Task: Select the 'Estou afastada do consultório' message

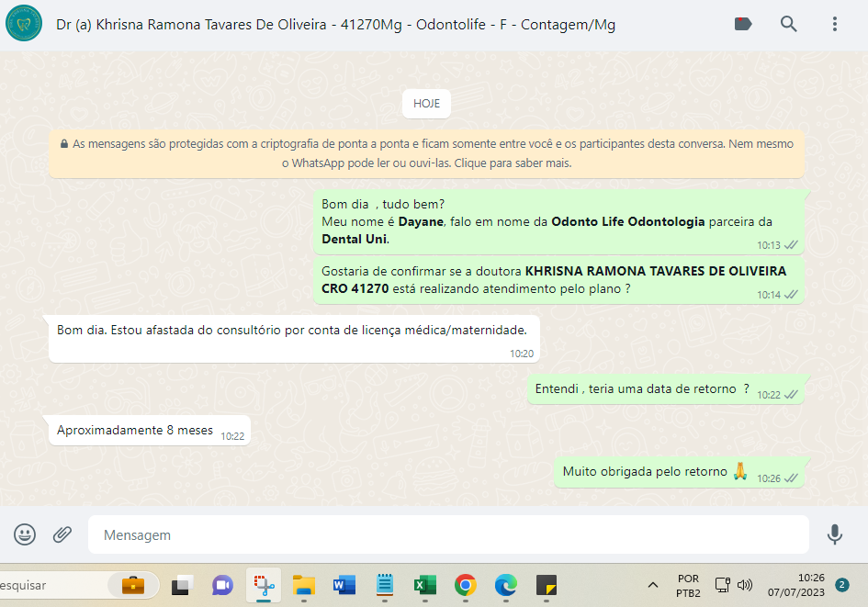Action: click(294, 339)
